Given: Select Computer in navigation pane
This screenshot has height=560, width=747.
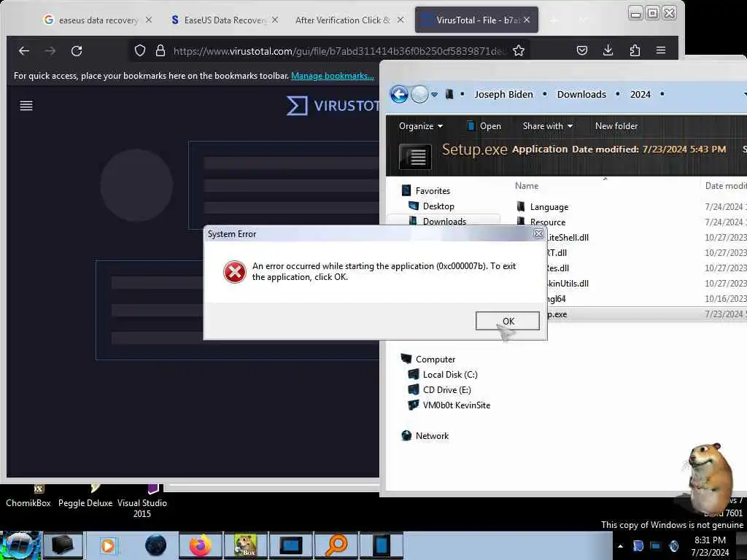Looking at the screenshot, I should 435,359.
